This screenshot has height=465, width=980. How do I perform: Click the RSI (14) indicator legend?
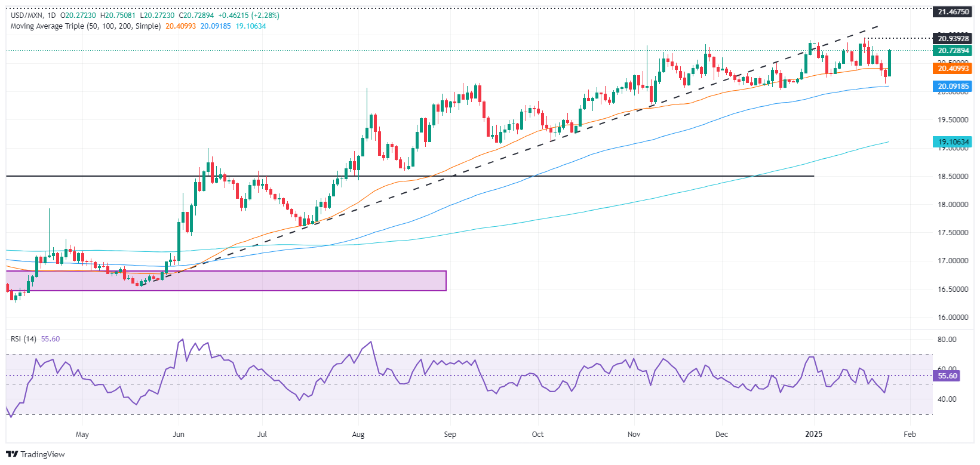23,339
